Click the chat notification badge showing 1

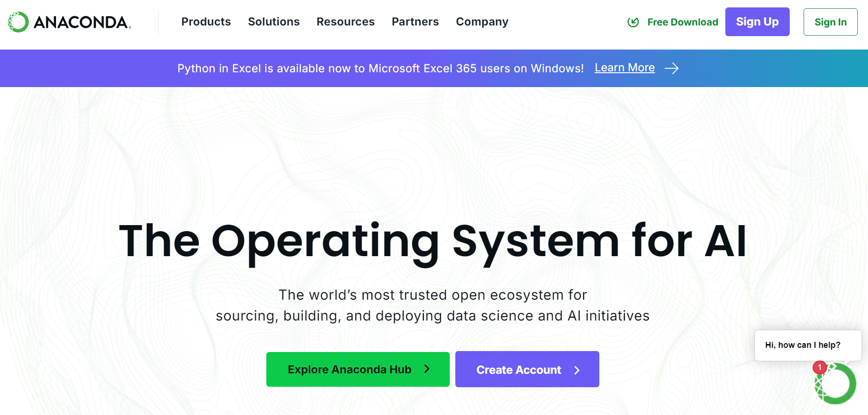point(819,367)
